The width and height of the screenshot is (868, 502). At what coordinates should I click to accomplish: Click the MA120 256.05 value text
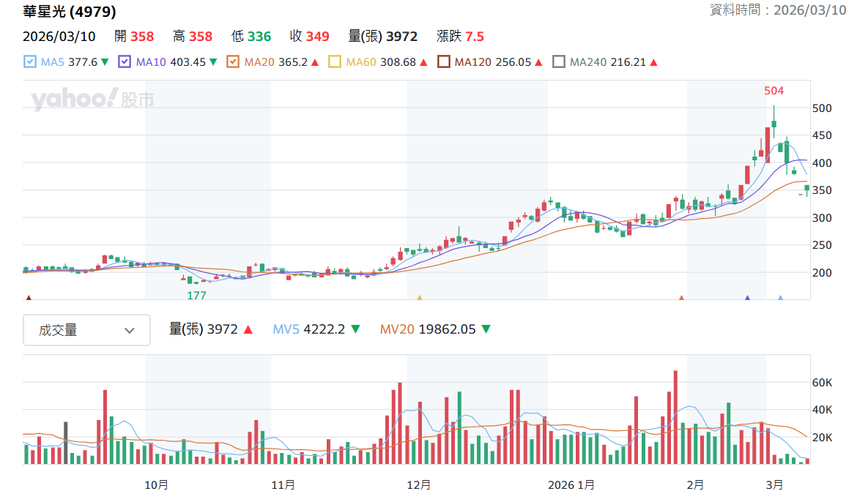pyautogui.click(x=493, y=62)
